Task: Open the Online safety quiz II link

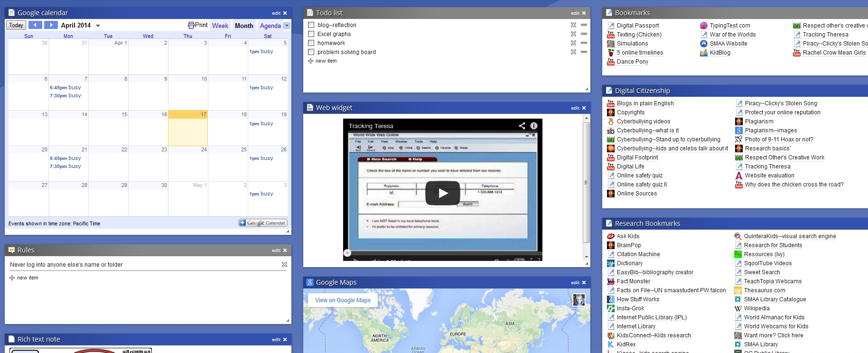Action: click(642, 185)
